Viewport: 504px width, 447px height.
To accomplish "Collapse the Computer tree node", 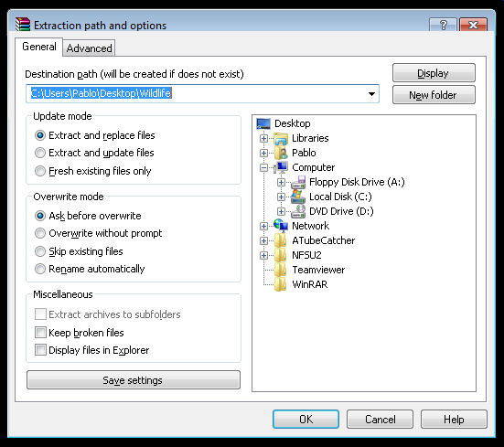I will (263, 167).
